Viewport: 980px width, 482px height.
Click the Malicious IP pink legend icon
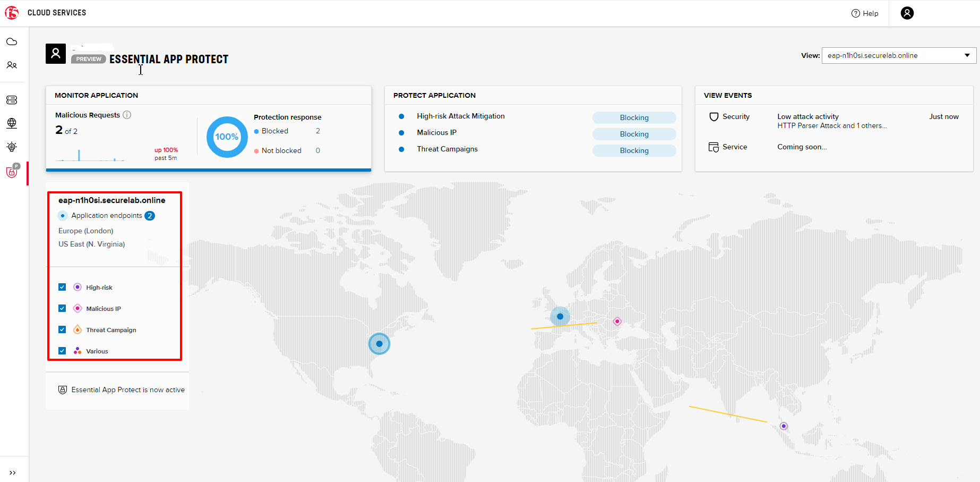[78, 308]
